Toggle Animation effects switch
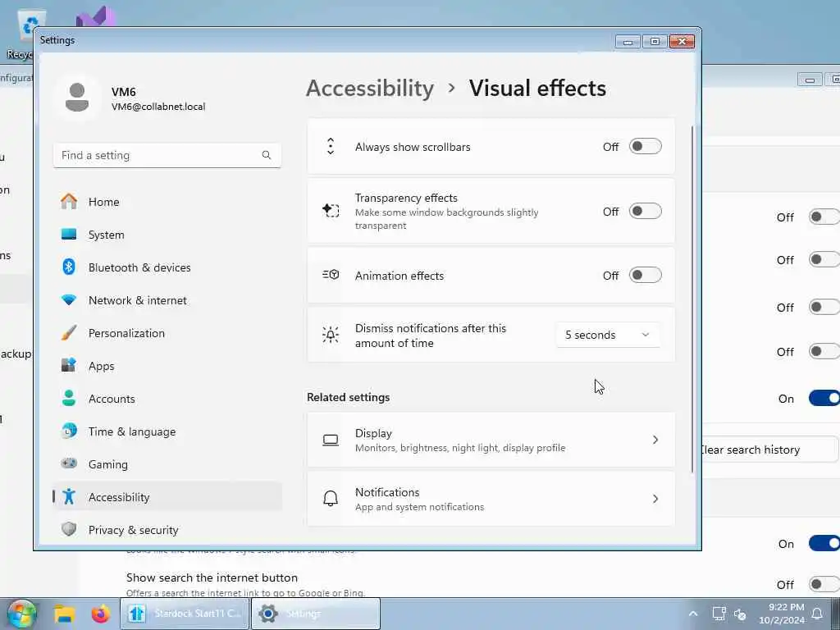Image resolution: width=840 pixels, height=630 pixels. point(645,276)
